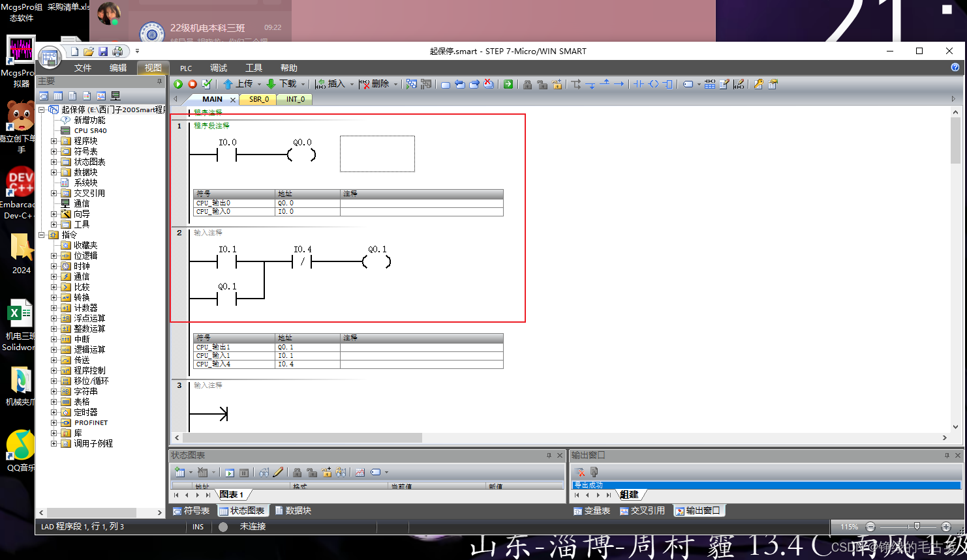The height and width of the screenshot is (560, 967).
Task: Toggle network comments display icon
Action: tap(739, 84)
